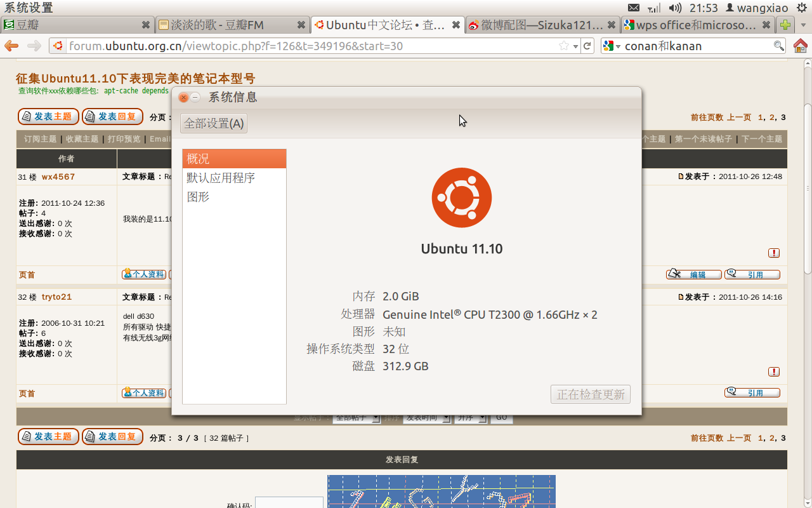
Task: Close the 系统信息 dialog
Action: point(183,97)
